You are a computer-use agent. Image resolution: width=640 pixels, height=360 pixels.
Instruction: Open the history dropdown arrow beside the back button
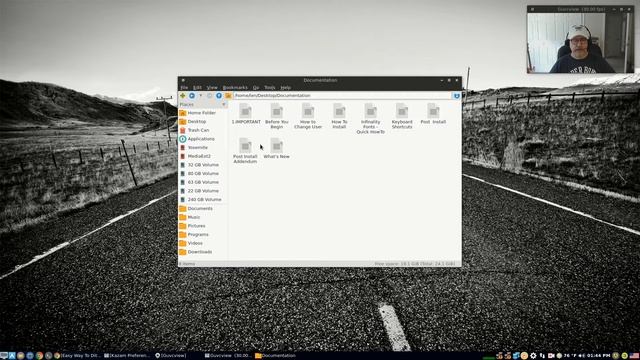click(x=200, y=96)
